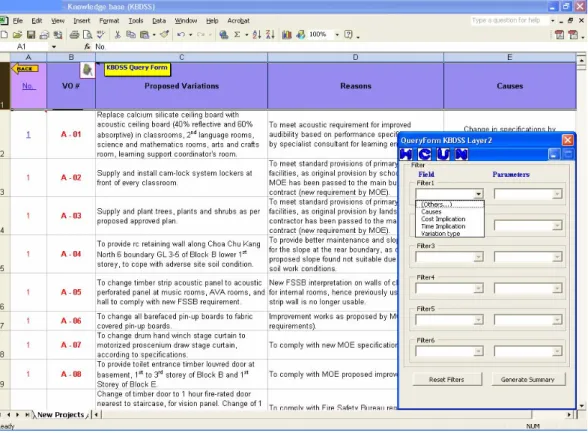The width and height of the screenshot is (588, 433).
Task: Click the KBDSS Query Form yellow button
Action: click(137, 69)
